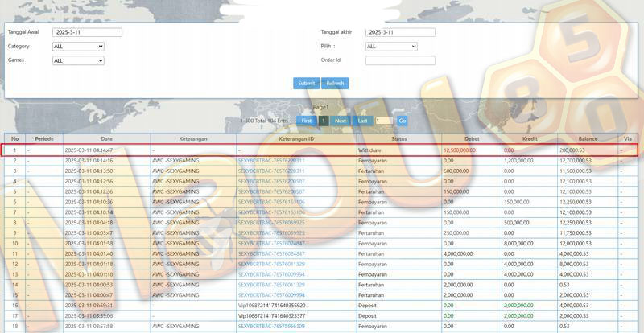
Task: Go to the First page
Action: [307, 121]
